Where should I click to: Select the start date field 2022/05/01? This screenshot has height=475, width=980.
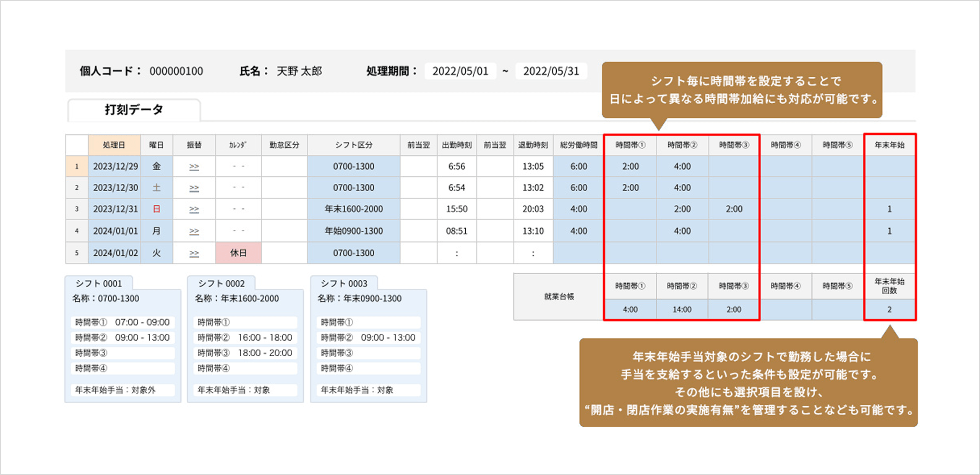460,71
